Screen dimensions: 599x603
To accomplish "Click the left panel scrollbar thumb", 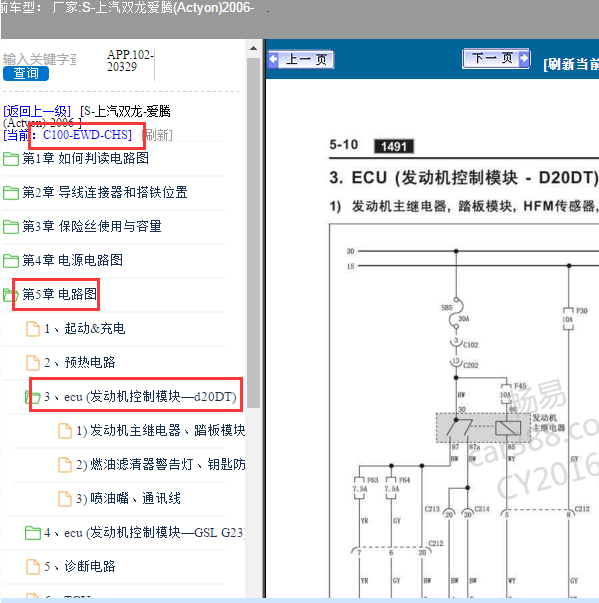I will point(253,233).
